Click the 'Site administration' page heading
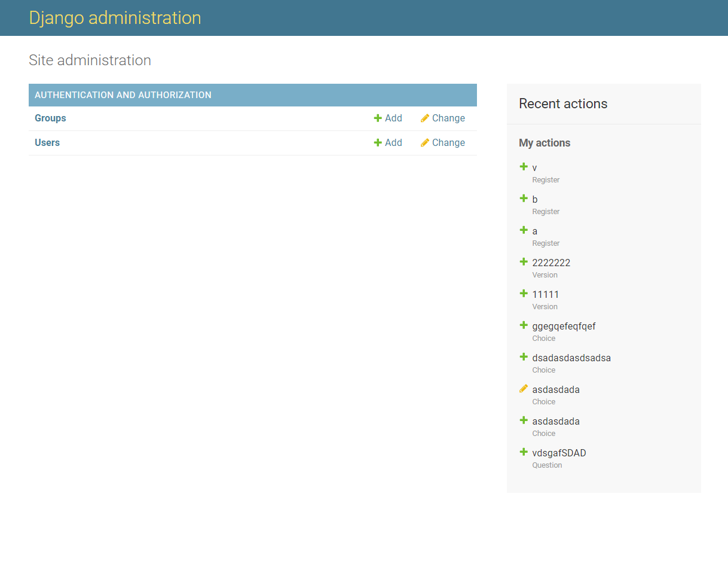Screen dimensions: 728x561 (x=90, y=60)
